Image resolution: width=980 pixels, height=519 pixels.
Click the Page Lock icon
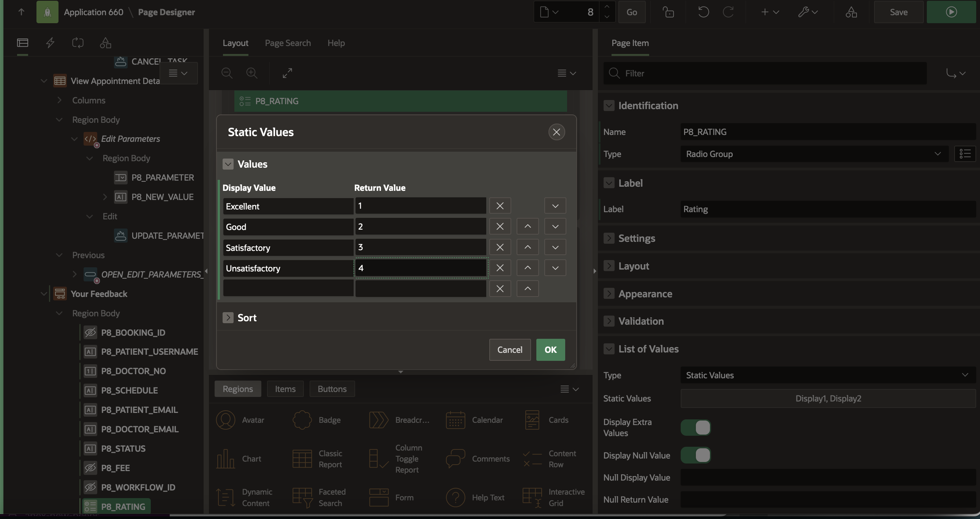point(669,12)
